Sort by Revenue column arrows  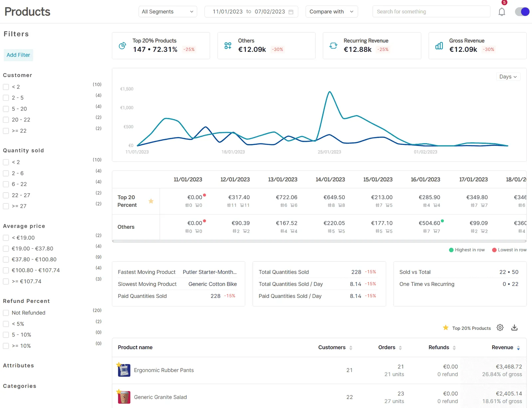click(x=518, y=347)
